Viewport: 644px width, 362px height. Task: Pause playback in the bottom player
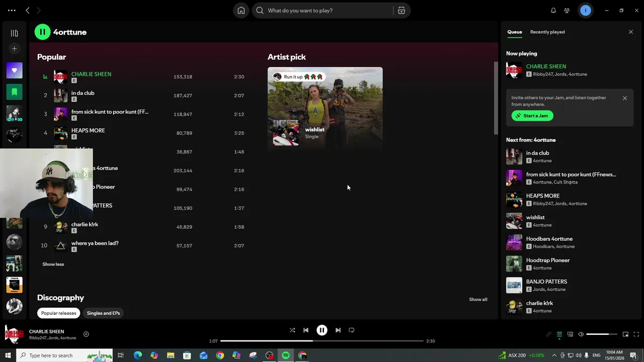point(322,330)
